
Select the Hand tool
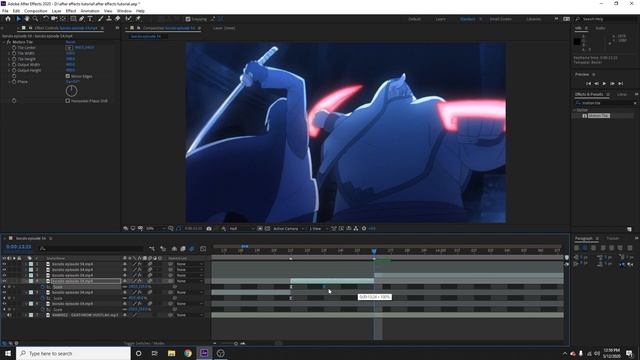(x=27, y=19)
